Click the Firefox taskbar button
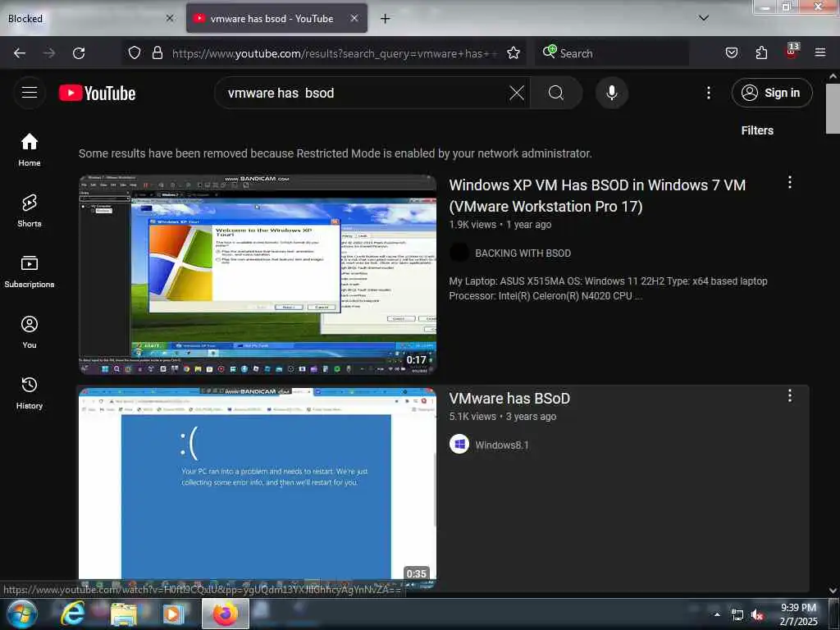840x630 pixels. (226, 614)
